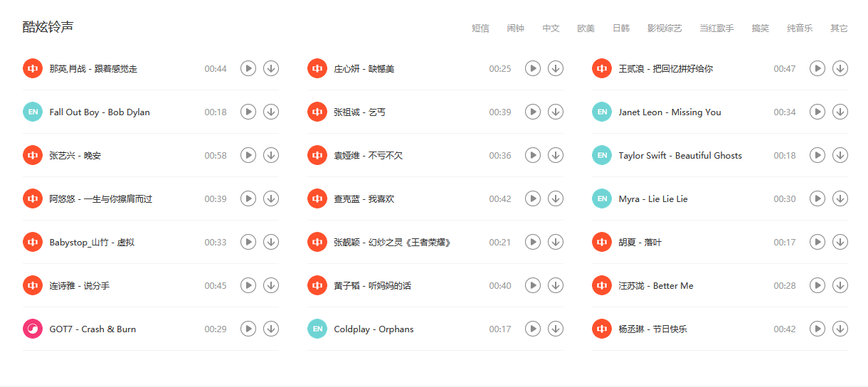868x387 pixels.
Task: Play 张靓颖 - 幻纱之灵 ringtone
Action: point(532,242)
